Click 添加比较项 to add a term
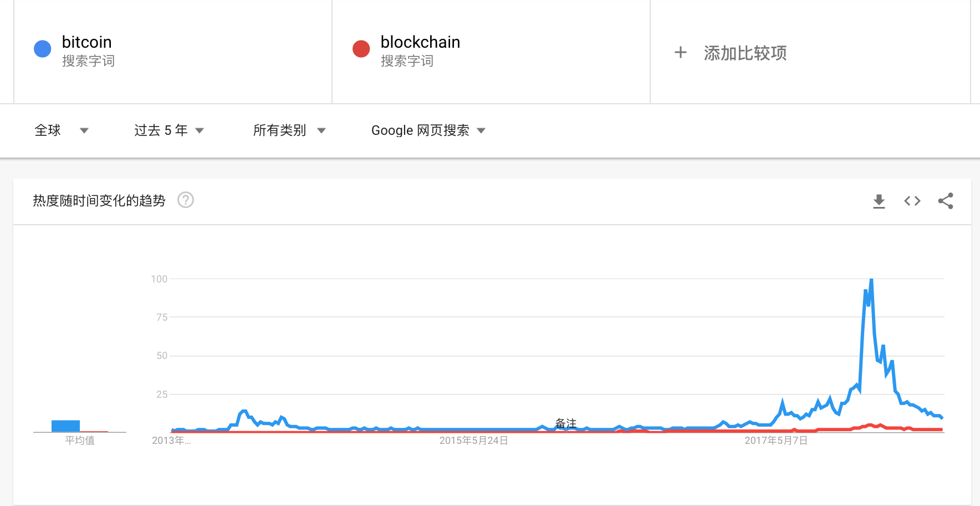Screen dimensions: 980x506 click(745, 53)
